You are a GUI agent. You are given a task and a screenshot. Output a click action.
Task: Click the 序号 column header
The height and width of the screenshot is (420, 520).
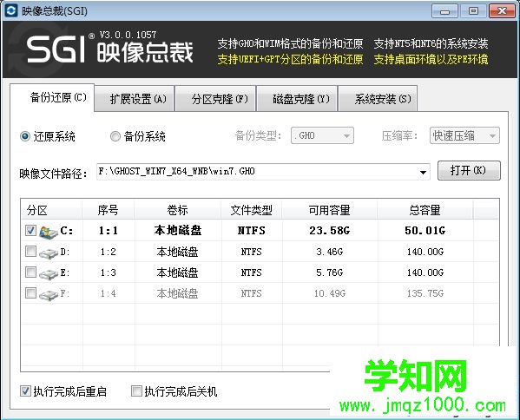(x=109, y=210)
